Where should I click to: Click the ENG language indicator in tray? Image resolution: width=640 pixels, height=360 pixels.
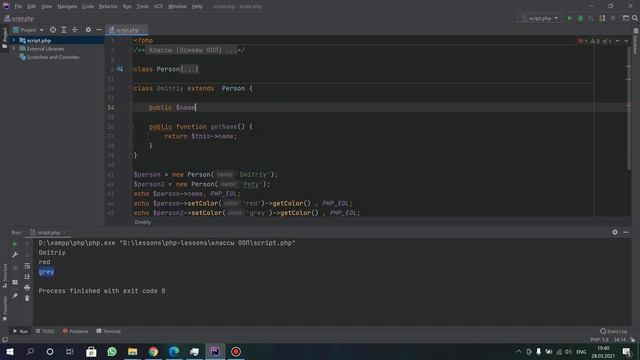(x=581, y=351)
